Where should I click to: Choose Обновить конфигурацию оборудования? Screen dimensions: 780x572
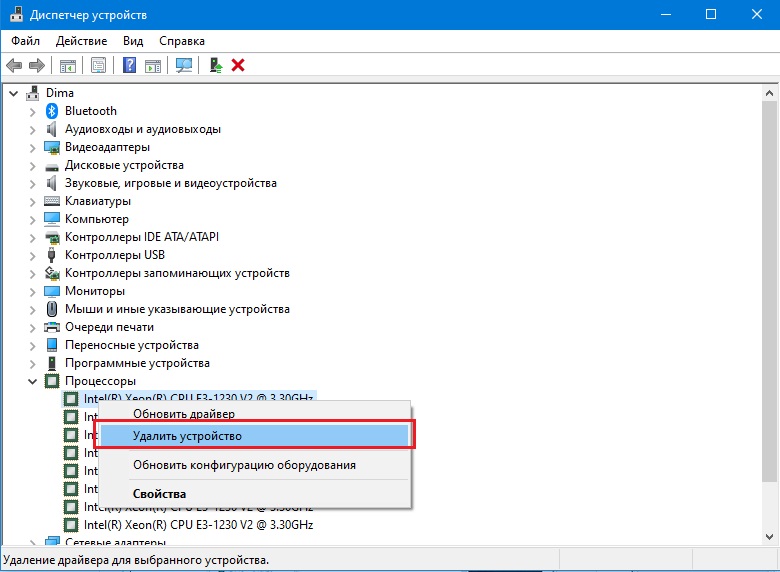pyautogui.click(x=255, y=465)
